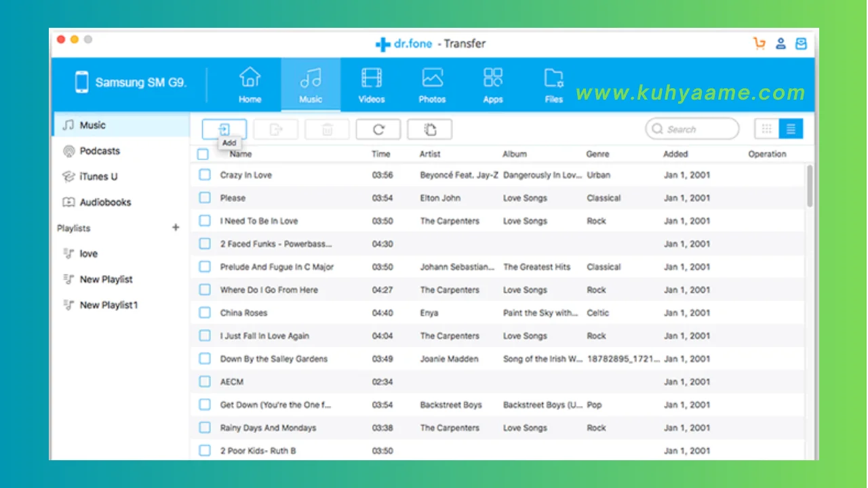The width and height of the screenshot is (868, 488).
Task: Check the box for 2 Faced Funks
Action: tap(205, 244)
